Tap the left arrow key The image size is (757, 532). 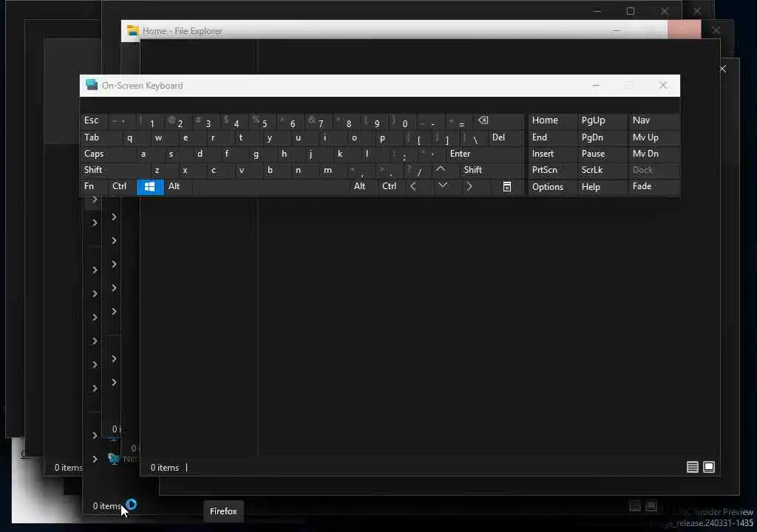[413, 186]
